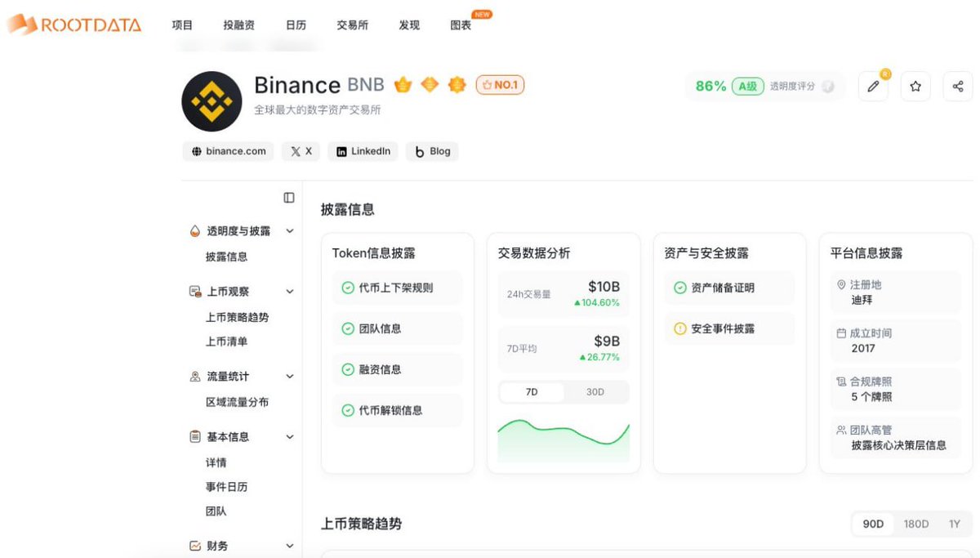Image resolution: width=980 pixels, height=558 pixels.
Task: Click the person icon next to 流量统计
Action: [194, 377]
